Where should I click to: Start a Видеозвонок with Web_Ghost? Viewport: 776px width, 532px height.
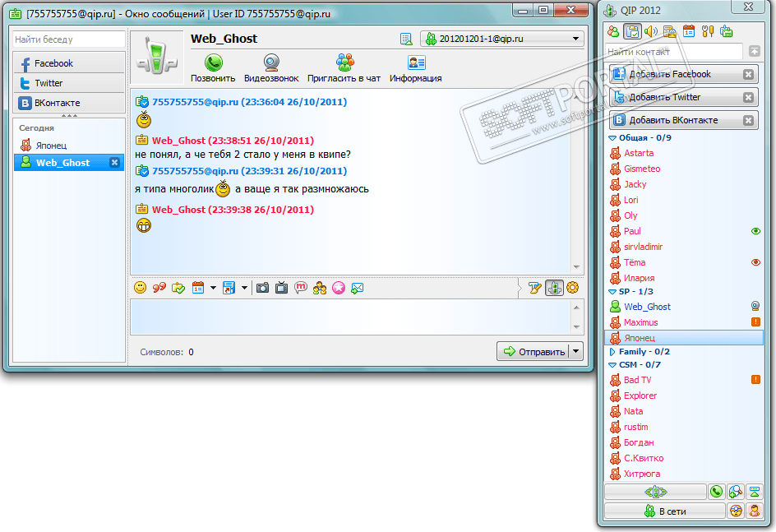point(271,68)
